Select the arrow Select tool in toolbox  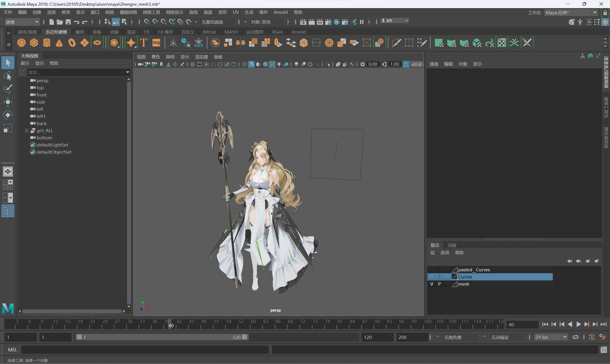[8, 63]
